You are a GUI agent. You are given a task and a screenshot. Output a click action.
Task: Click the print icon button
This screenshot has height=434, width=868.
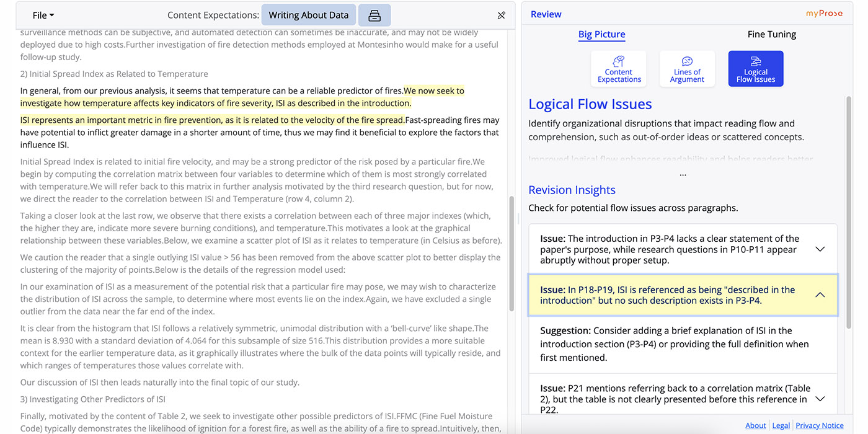pyautogui.click(x=374, y=15)
